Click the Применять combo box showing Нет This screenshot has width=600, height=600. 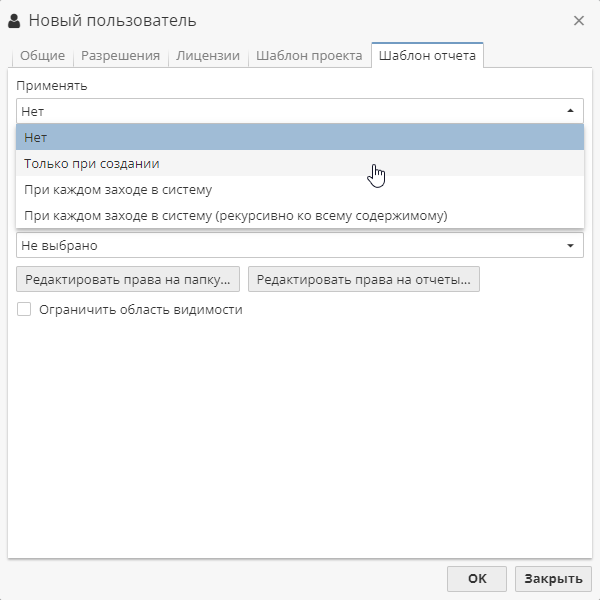tap(300, 111)
